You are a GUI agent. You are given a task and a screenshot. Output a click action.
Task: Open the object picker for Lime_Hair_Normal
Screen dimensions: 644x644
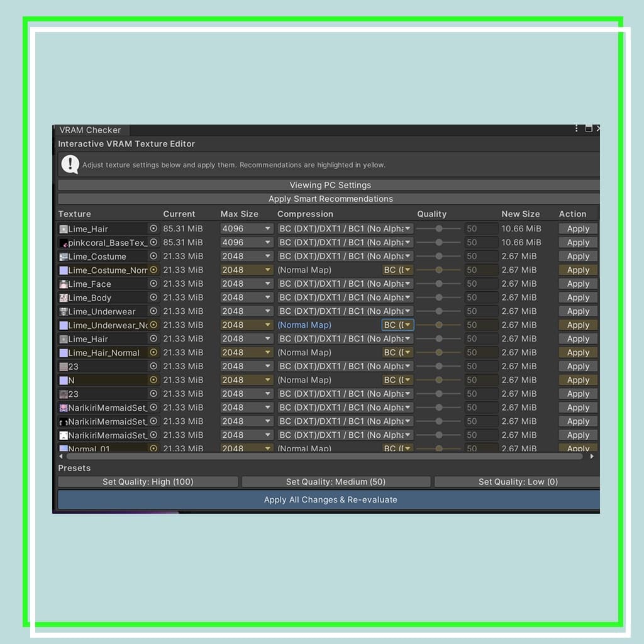(153, 352)
